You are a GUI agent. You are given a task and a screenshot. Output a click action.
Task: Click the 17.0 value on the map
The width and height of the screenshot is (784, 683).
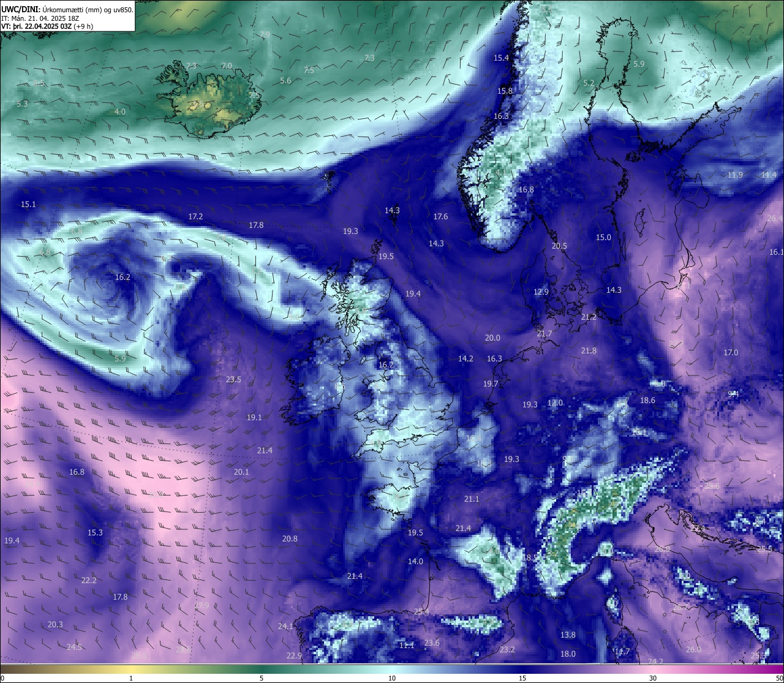731,353
